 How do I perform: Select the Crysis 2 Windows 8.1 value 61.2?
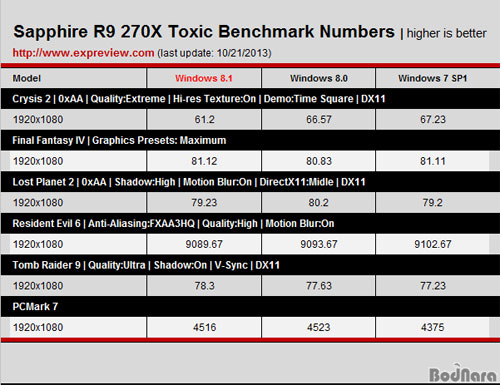coord(204,119)
